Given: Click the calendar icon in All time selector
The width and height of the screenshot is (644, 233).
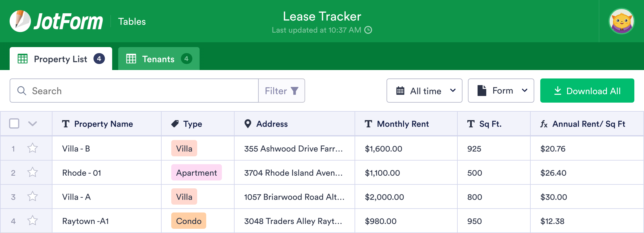Looking at the screenshot, I should [x=400, y=91].
